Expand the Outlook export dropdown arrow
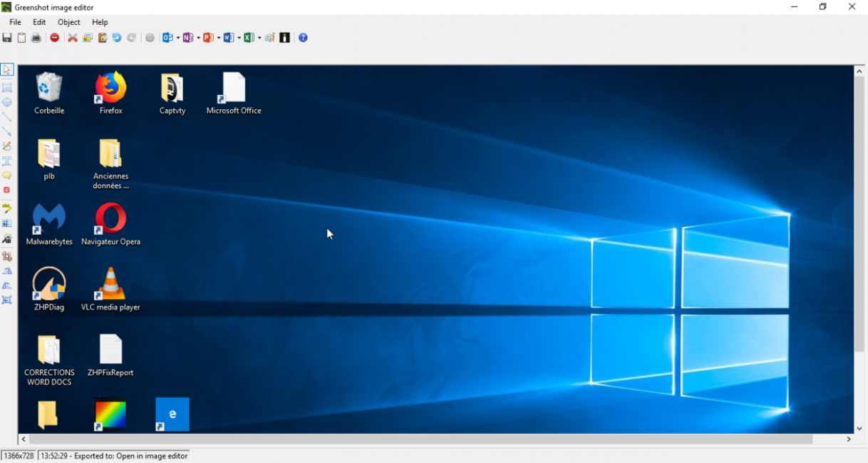The height and width of the screenshot is (463, 868). pos(177,38)
